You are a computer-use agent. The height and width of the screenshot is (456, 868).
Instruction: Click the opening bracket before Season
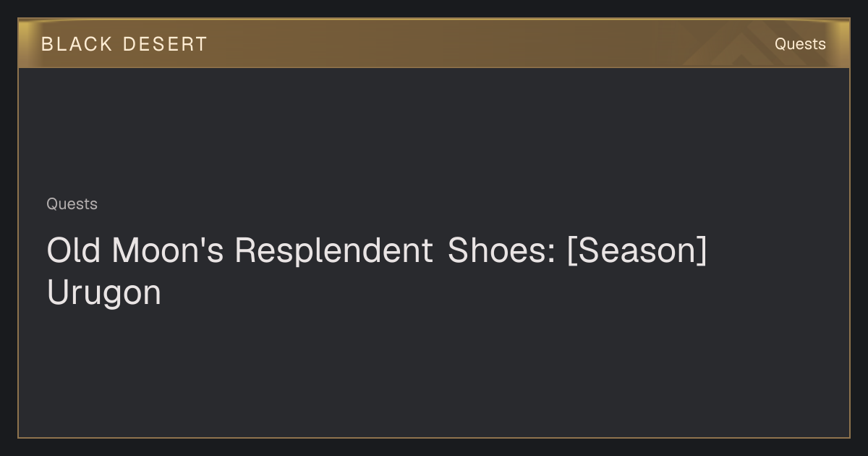click(x=572, y=251)
